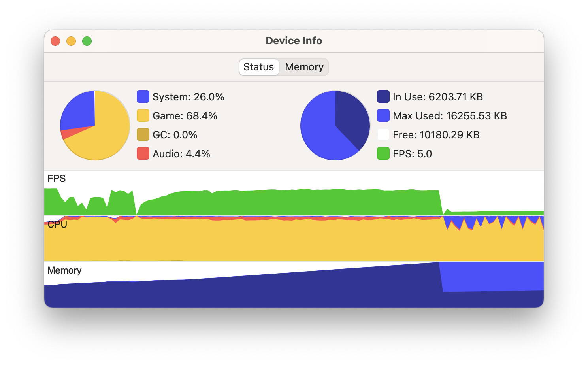Click the blue Max Used swatch
The image size is (588, 366).
pyautogui.click(x=383, y=116)
